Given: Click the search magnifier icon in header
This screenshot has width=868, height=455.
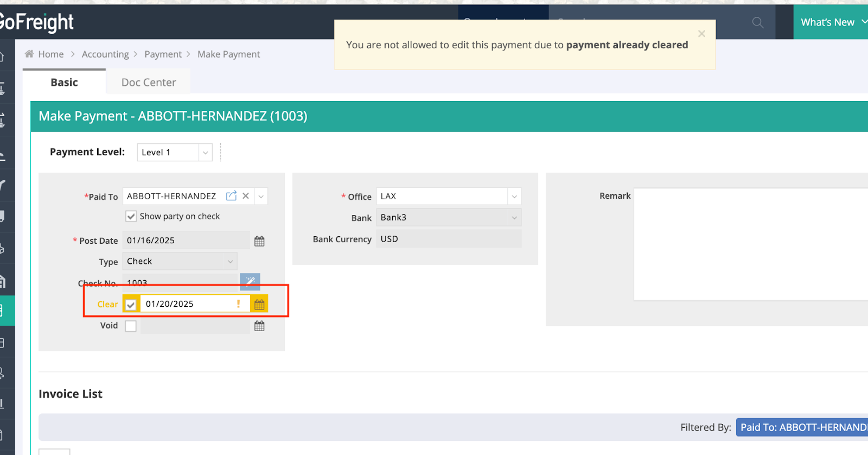Looking at the screenshot, I should (757, 22).
